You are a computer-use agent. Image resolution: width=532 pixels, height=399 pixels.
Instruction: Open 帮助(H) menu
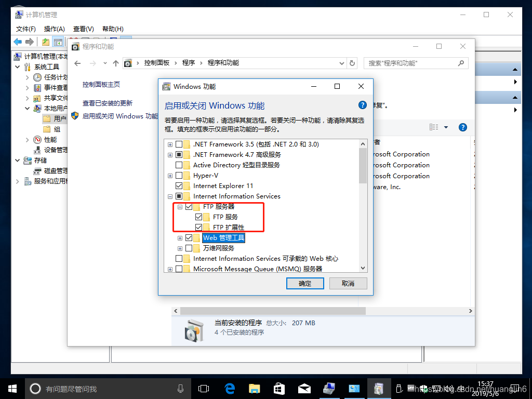coord(113,29)
